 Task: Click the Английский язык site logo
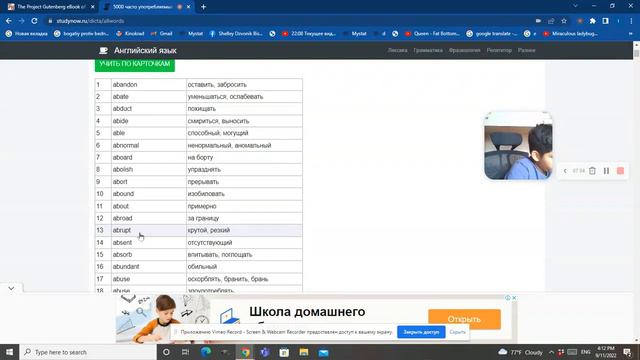click(x=138, y=50)
